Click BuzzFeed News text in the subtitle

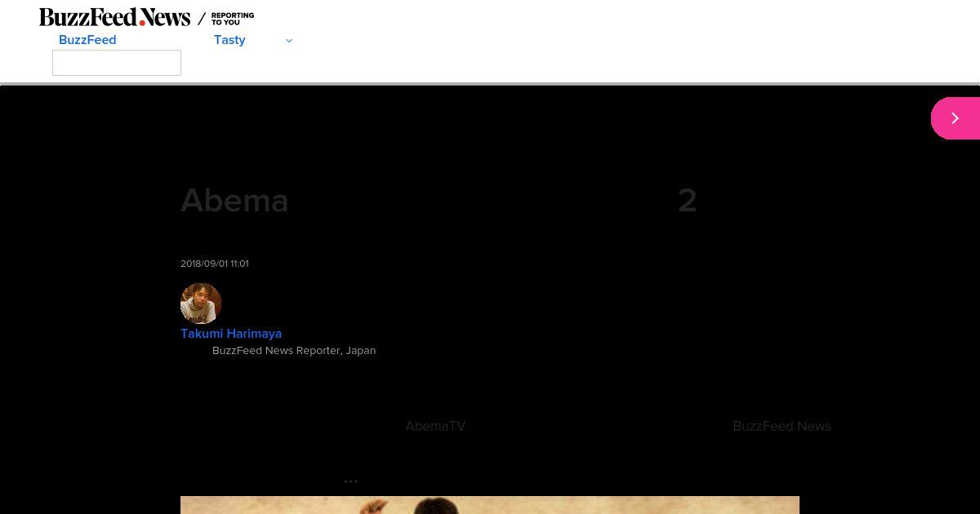point(782,426)
